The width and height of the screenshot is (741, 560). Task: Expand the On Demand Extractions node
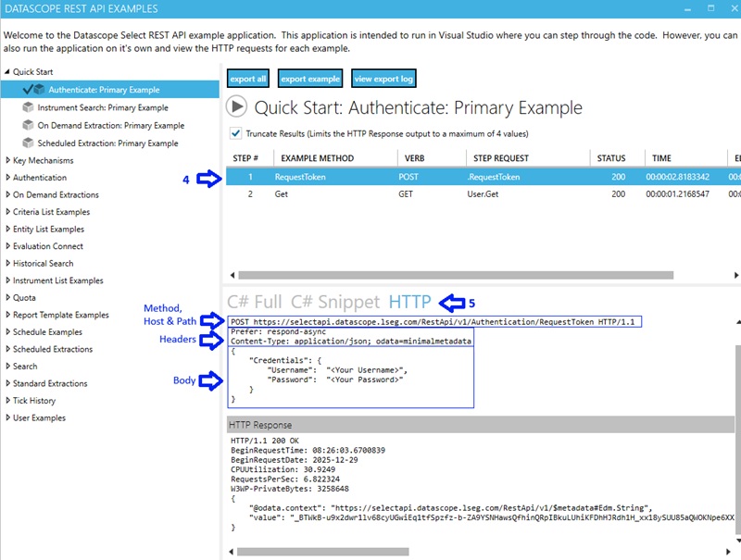(7, 195)
